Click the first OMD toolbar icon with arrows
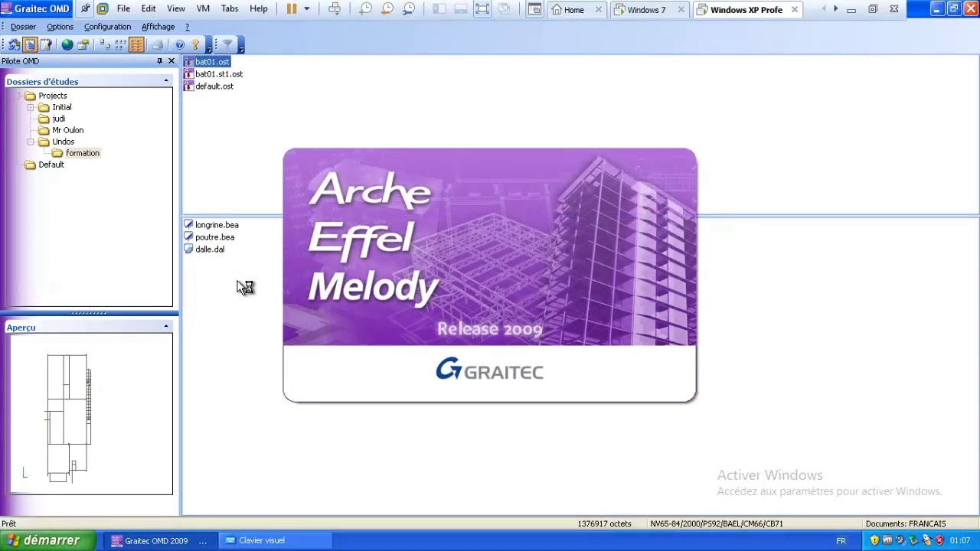 15,45
